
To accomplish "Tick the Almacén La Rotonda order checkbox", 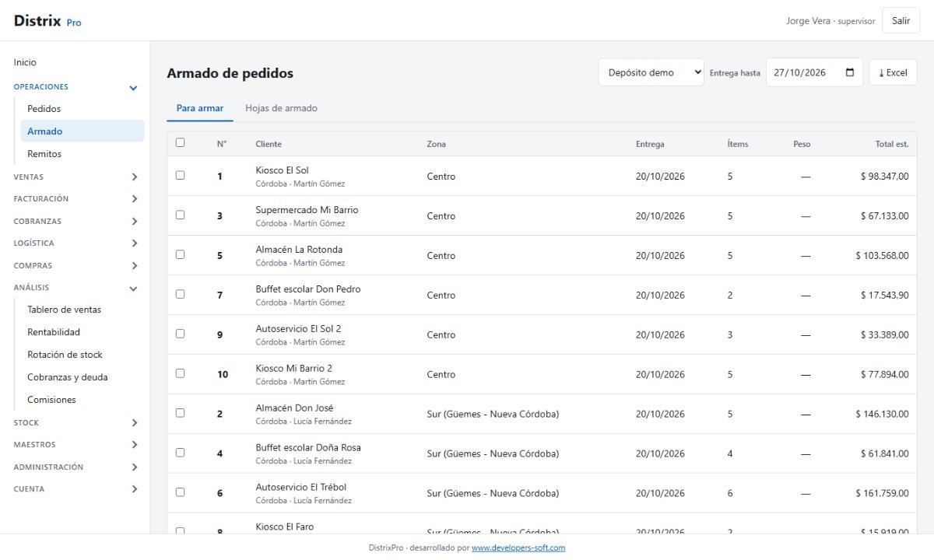I will click(181, 254).
